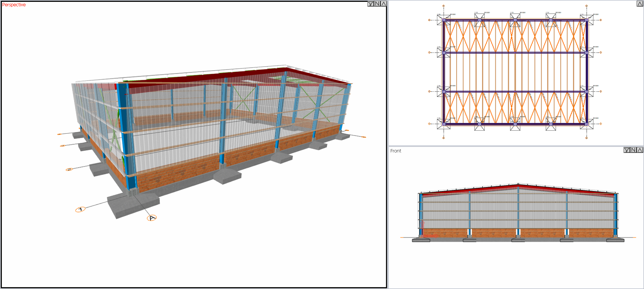Click the Front viewport label
This screenshot has width=644, height=289.
coord(396,151)
